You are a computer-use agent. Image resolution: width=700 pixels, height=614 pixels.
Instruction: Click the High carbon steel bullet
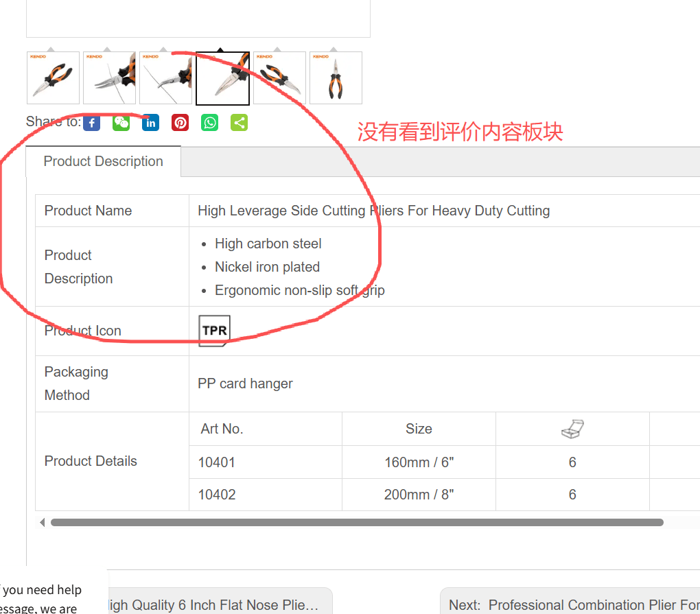268,244
